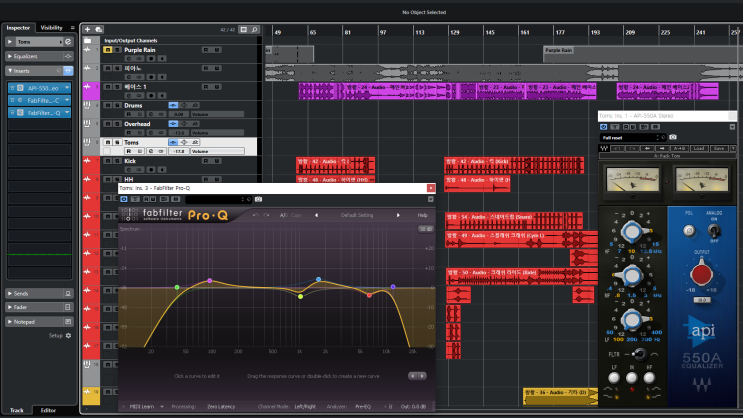
Task: Toggle Read automation on Purple Rain track
Action: tap(206, 50)
